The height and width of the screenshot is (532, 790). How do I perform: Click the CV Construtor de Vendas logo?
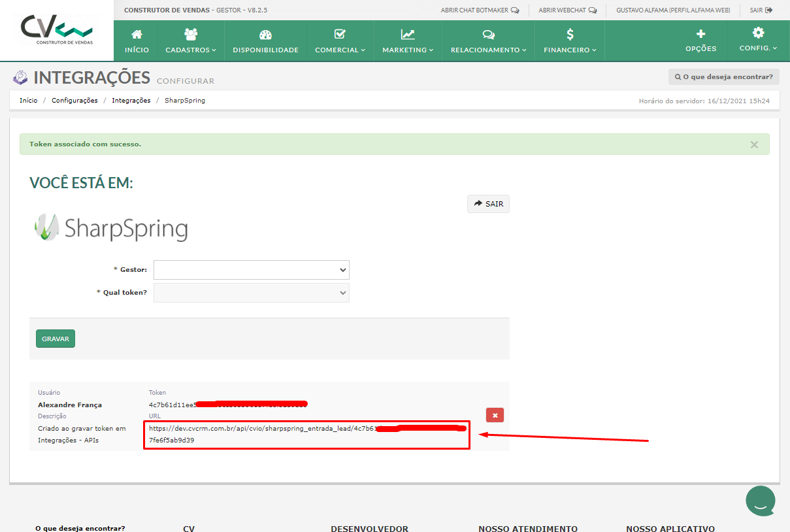pyautogui.click(x=56, y=30)
